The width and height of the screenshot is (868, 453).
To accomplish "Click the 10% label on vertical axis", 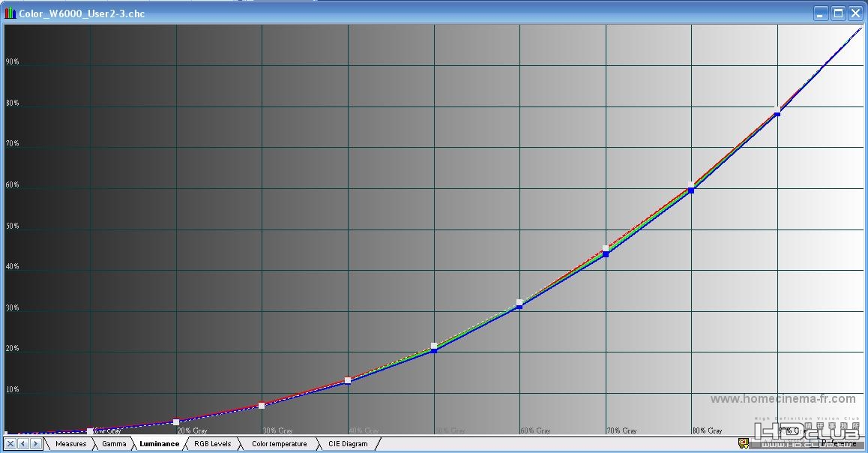I will [12, 389].
